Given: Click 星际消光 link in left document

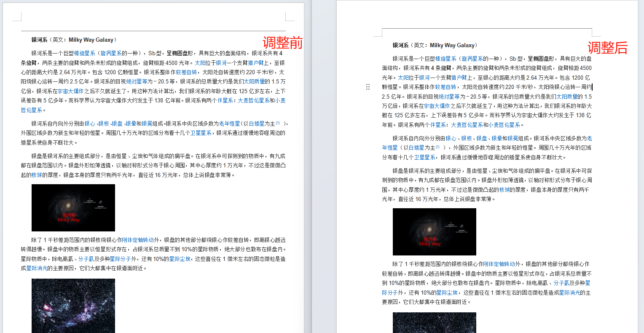Looking at the screenshot, I should [37, 268].
